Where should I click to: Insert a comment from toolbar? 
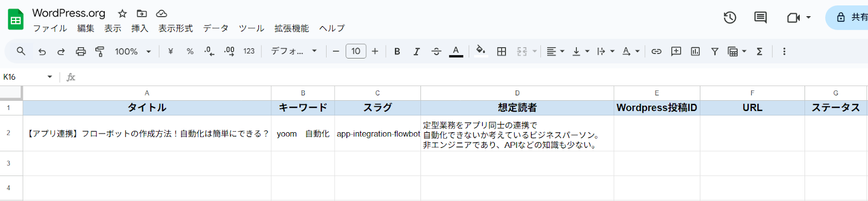(676, 51)
